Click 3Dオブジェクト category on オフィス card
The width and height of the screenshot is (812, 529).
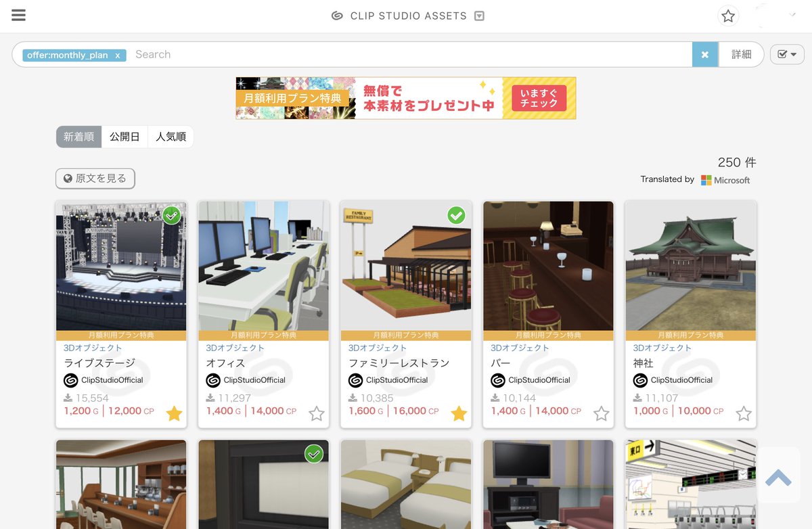coord(235,348)
